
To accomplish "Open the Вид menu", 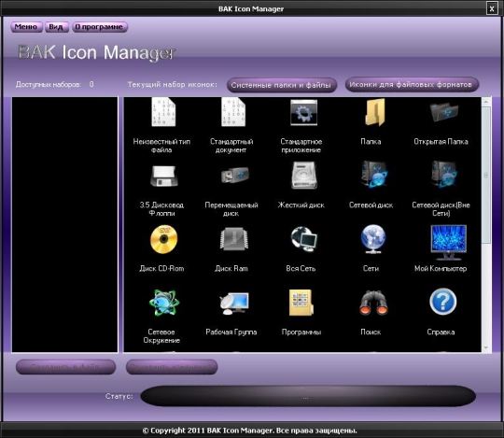I will (57, 27).
